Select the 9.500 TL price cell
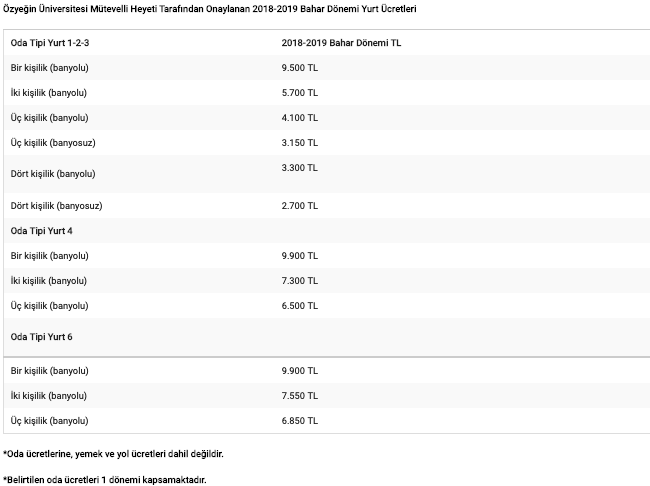The width and height of the screenshot is (650, 486). [x=300, y=68]
